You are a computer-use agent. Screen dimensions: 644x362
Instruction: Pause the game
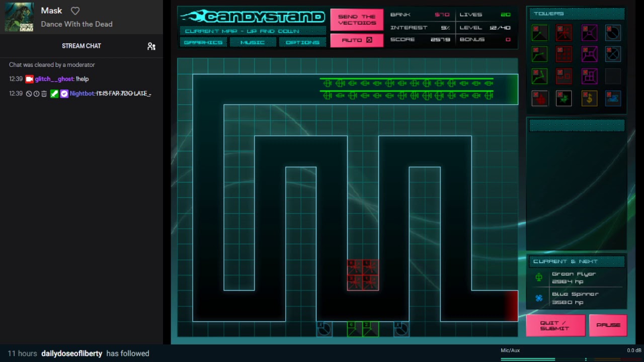click(x=608, y=325)
